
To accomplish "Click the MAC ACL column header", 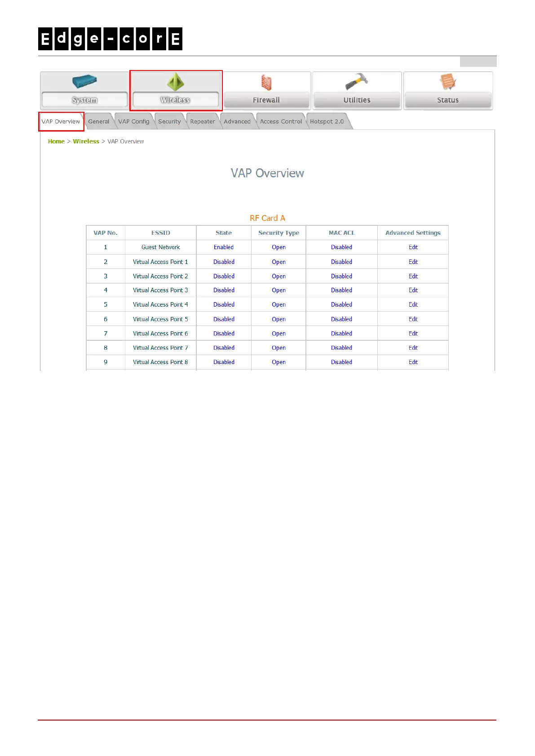I will click(341, 233).
